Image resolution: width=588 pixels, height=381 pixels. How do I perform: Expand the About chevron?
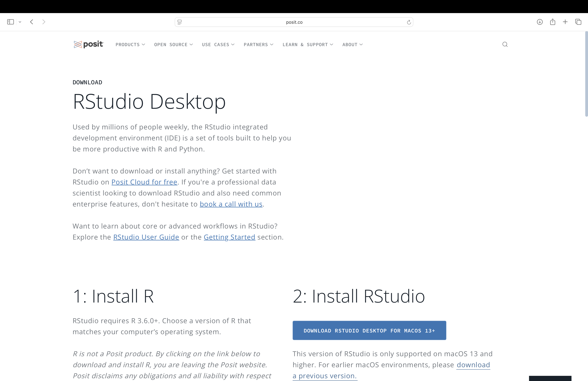[361, 45]
